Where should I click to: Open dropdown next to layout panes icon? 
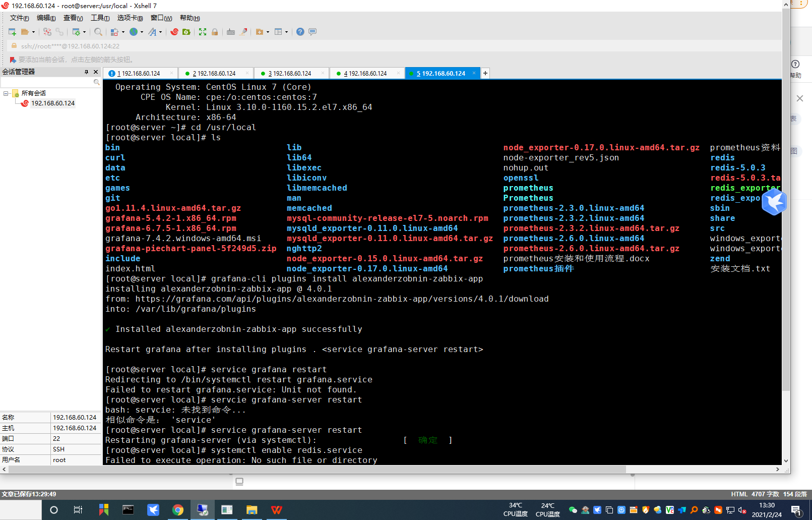point(287,32)
